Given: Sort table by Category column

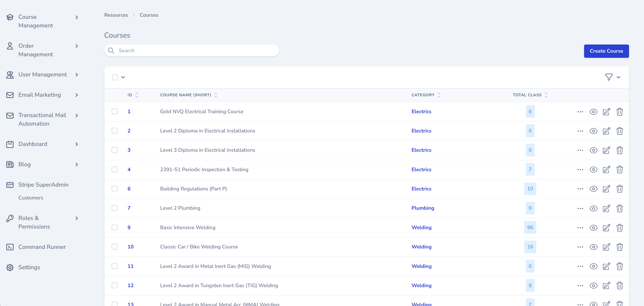Looking at the screenshot, I should 426,95.
